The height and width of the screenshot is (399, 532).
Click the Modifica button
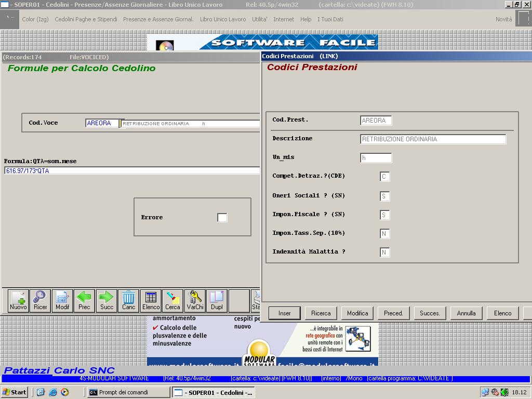(357, 313)
